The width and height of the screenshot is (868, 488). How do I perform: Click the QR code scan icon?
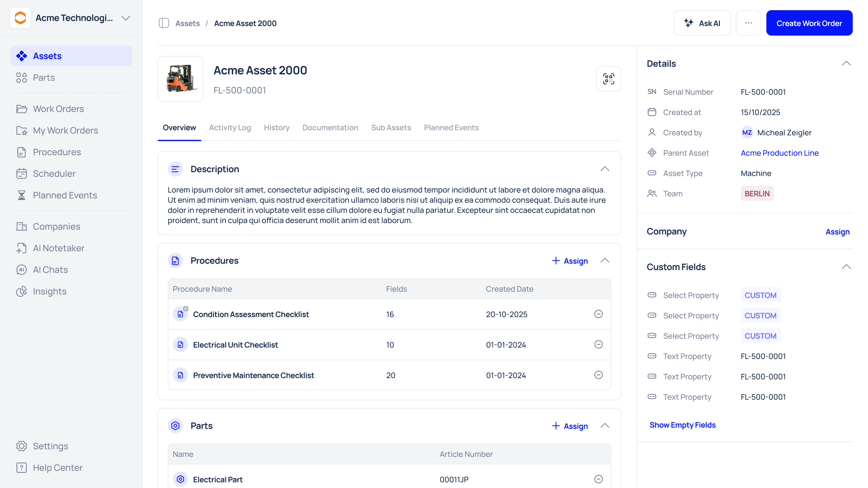coord(608,79)
